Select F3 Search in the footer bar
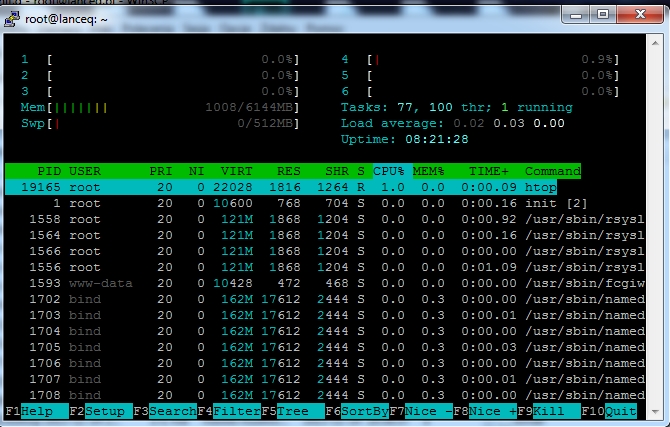 (165, 411)
